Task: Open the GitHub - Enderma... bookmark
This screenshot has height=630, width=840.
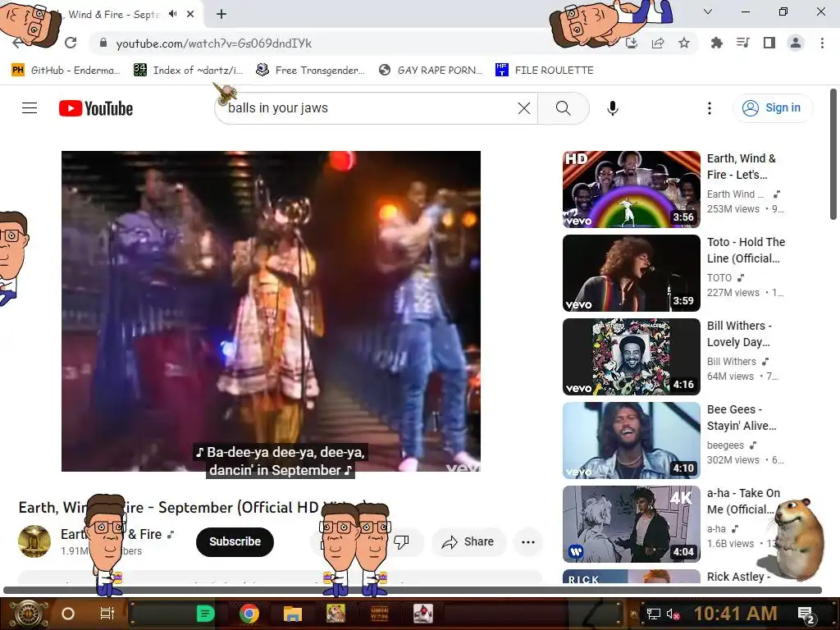Action: [66, 71]
